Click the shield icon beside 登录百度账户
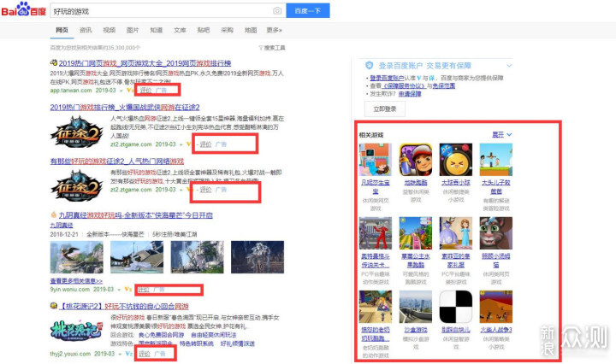The image size is (616, 364). tap(369, 65)
